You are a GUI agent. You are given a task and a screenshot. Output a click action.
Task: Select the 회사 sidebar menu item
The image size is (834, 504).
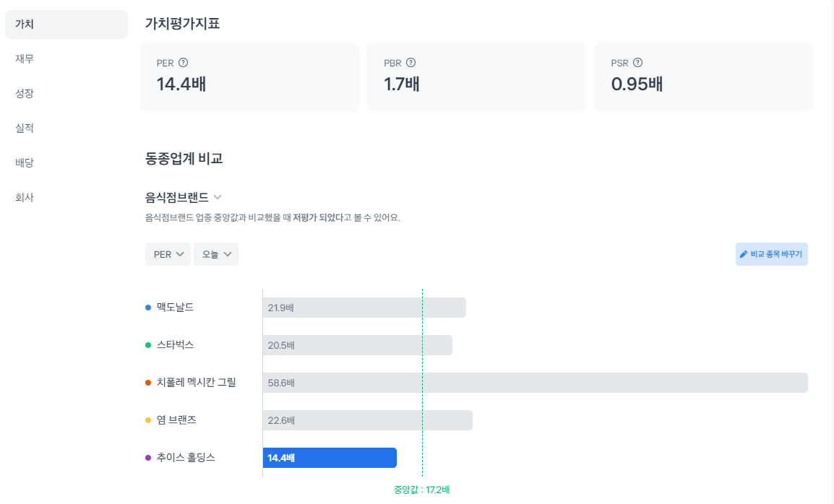tap(24, 196)
